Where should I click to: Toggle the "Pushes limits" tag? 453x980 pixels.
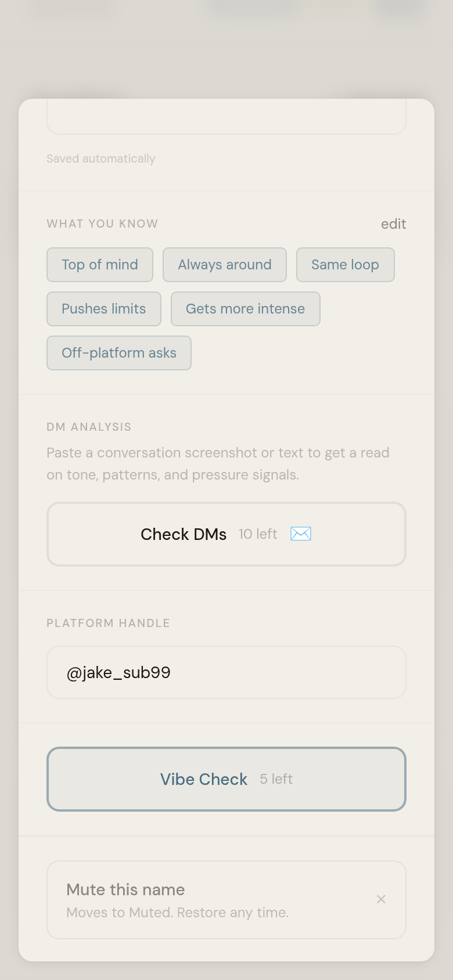click(x=104, y=309)
